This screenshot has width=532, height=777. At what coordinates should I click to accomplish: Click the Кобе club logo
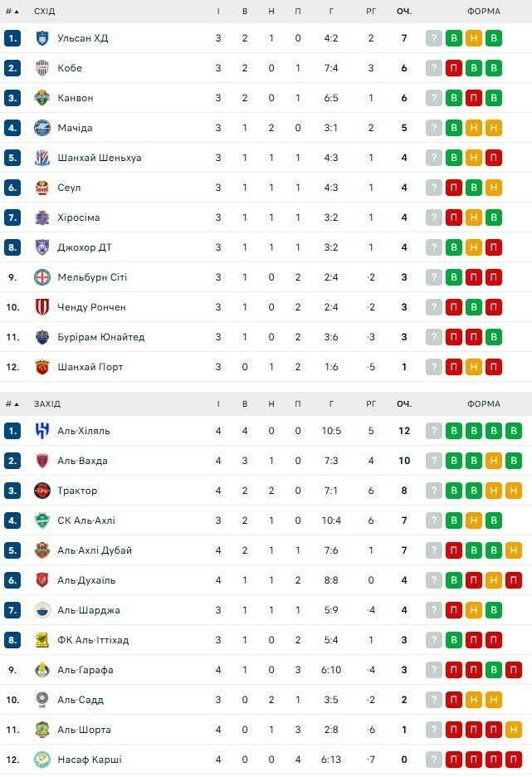pyautogui.click(x=42, y=68)
